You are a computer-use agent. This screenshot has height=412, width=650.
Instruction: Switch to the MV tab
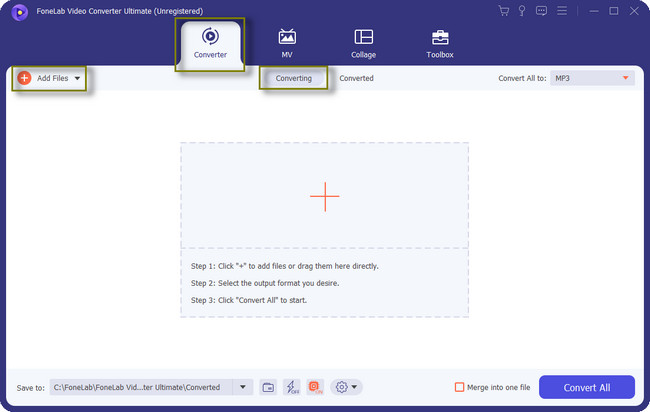click(287, 44)
